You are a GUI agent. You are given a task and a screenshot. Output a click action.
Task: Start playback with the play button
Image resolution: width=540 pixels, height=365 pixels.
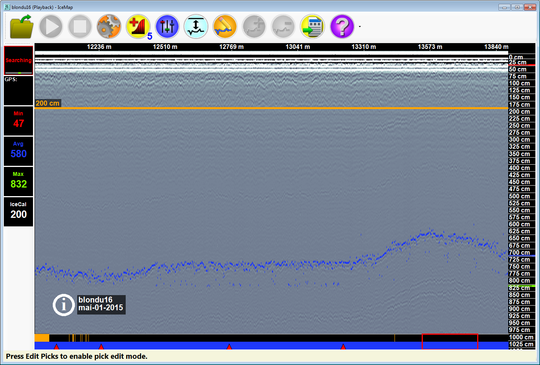[51, 27]
